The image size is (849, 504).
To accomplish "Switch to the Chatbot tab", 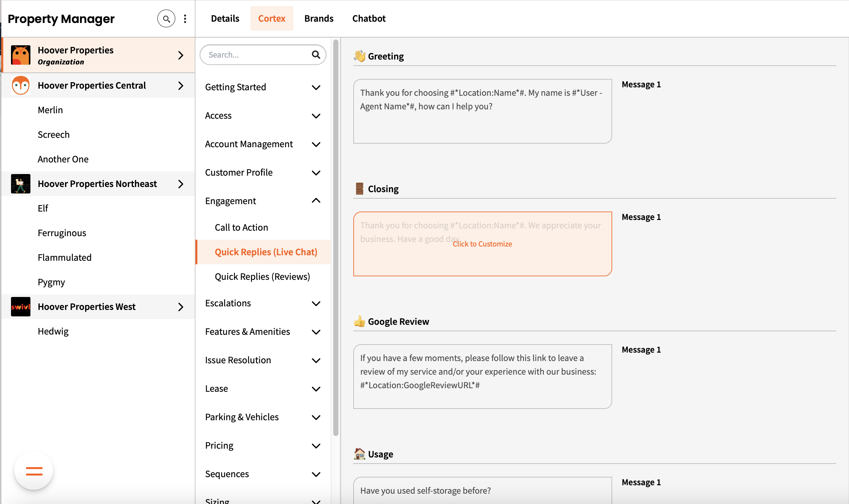I will tap(369, 19).
